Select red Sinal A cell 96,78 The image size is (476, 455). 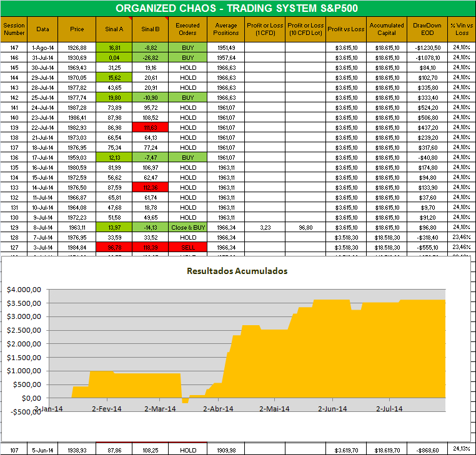tap(114, 248)
